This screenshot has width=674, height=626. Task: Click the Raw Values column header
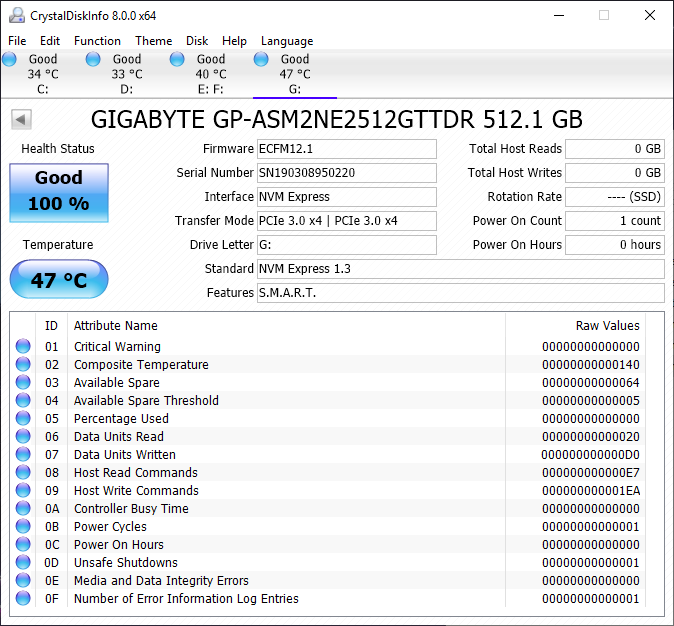(607, 326)
